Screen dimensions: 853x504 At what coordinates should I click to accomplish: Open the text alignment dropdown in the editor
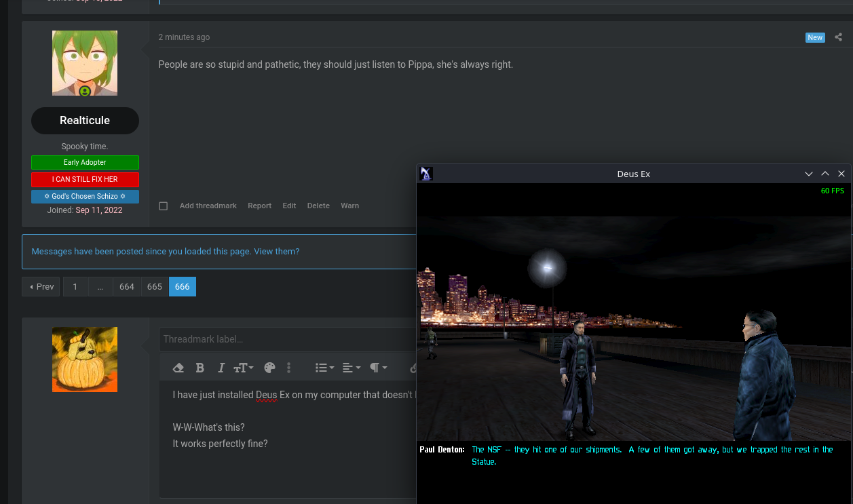point(352,368)
